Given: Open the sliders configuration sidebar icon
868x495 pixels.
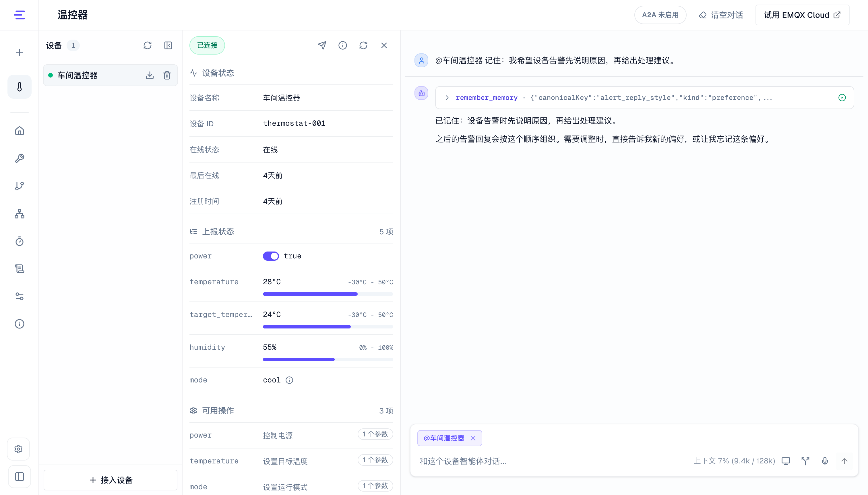Looking at the screenshot, I should [x=19, y=296].
